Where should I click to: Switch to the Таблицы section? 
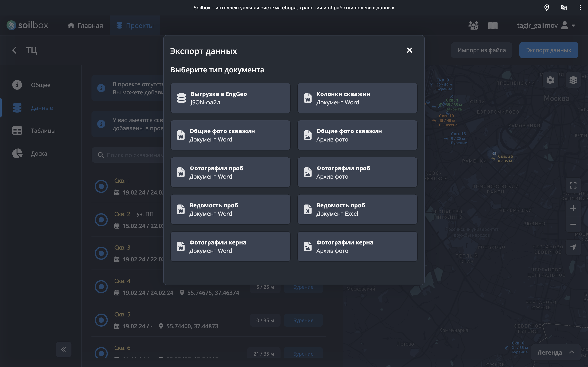tap(43, 130)
